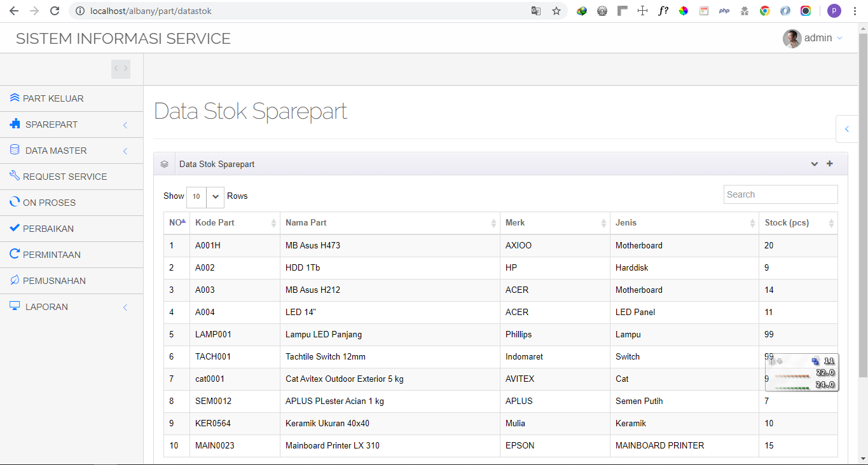Image resolution: width=868 pixels, height=465 pixels.
Task: Go to the Pemusnahan menu item
Action: (x=54, y=281)
